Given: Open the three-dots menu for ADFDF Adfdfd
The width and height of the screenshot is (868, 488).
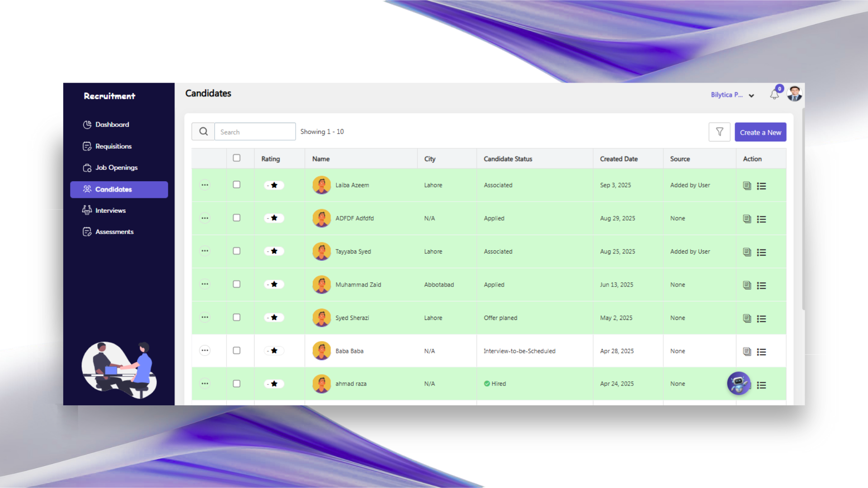Looking at the screenshot, I should 205,218.
